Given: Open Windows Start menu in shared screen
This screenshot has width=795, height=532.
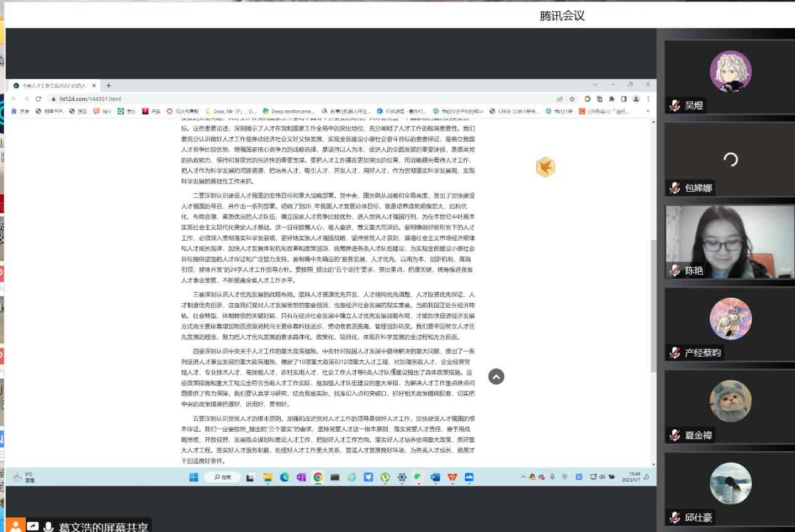Looking at the screenshot, I should (194, 477).
